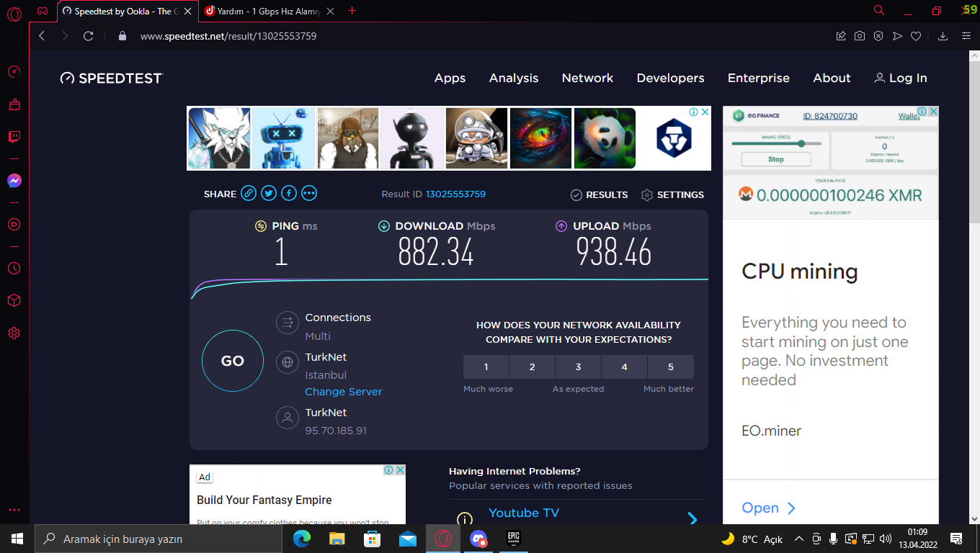Open sidebar setup three-dots menu
Viewport: 980px width, 553px height.
coord(14,510)
